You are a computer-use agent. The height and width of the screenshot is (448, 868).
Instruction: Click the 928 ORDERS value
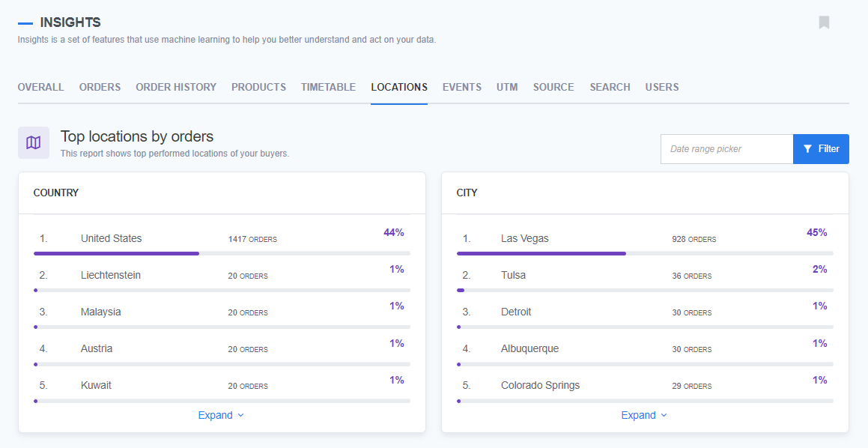tap(694, 239)
